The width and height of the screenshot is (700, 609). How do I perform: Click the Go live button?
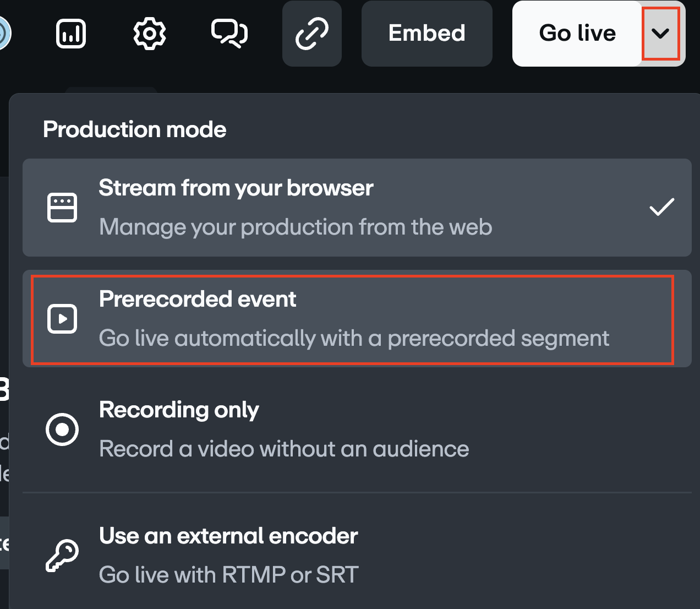point(577,33)
